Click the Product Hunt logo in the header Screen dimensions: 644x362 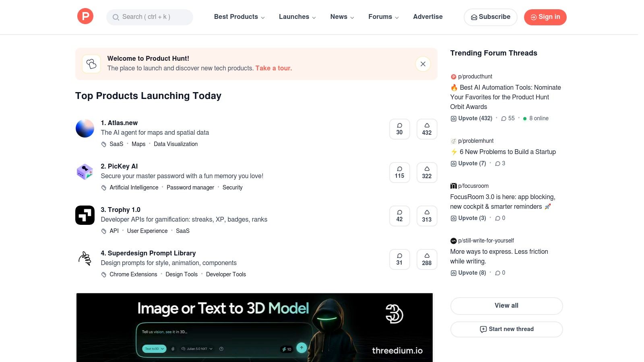(85, 16)
